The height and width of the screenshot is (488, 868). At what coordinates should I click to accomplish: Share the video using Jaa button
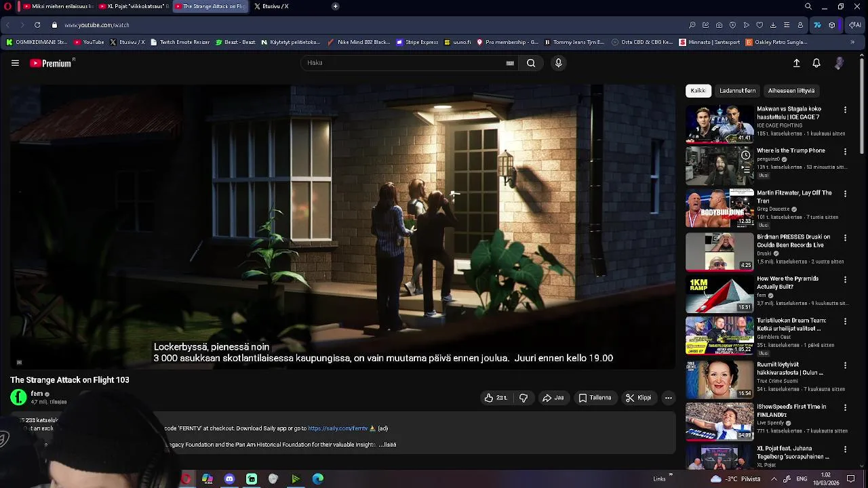(553, 398)
